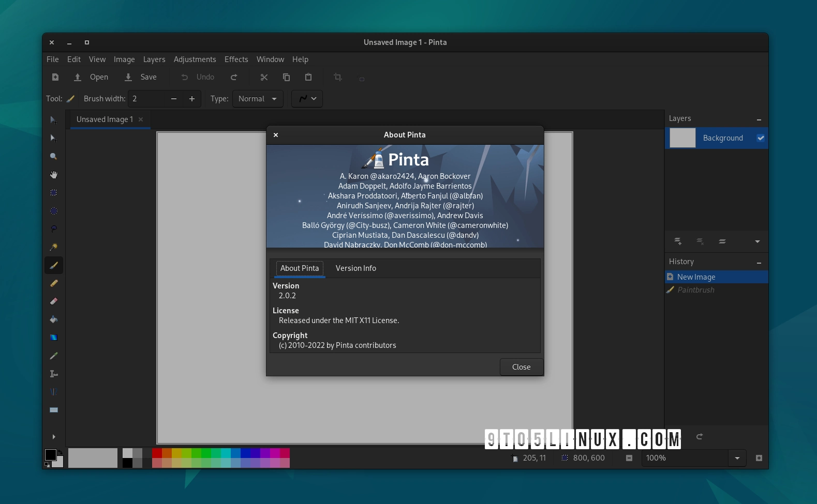
Task: Select the Pencil tool
Action: [53, 283]
